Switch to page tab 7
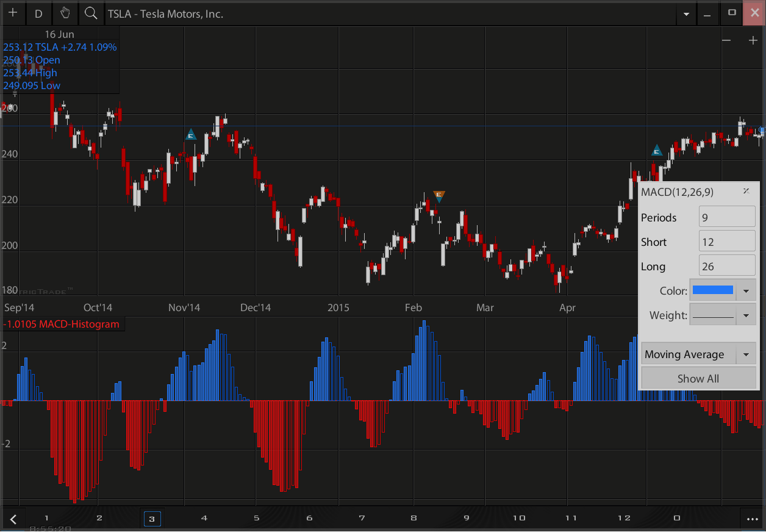Viewport: 766px width, 532px height. point(362,518)
